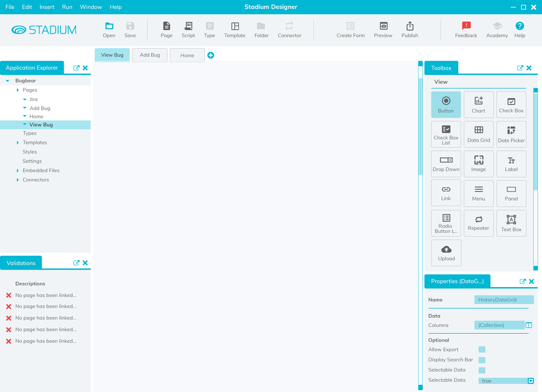Open the Preview tool
This screenshot has height=392, width=542.
pos(383,30)
